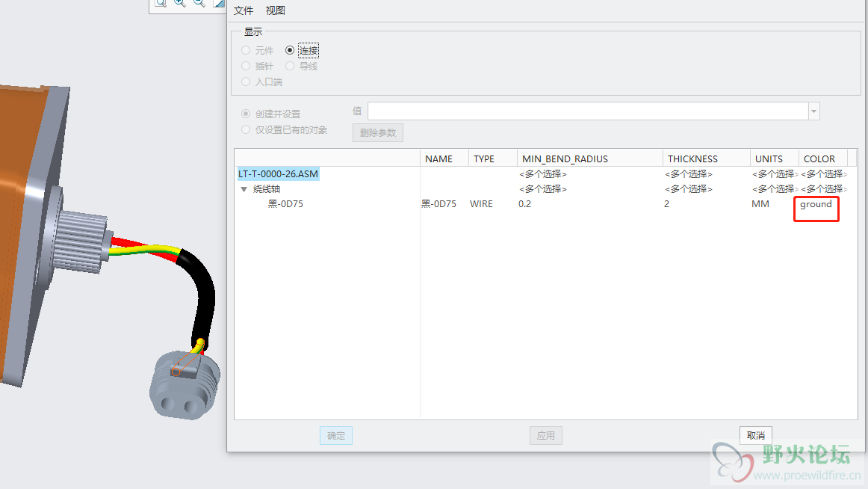The image size is (868, 489).
Task: Click THICKNESS <多个选择> in 绕线轴 row
Action: click(x=688, y=189)
